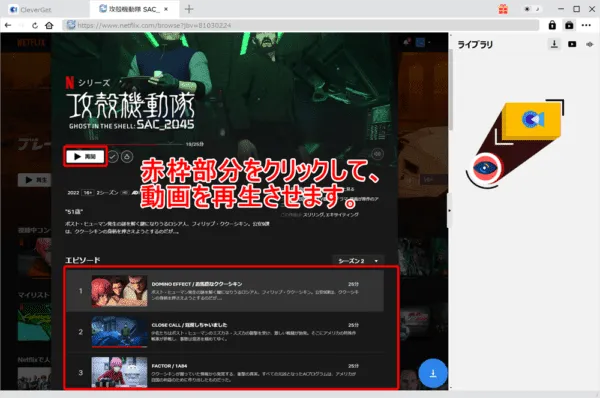Open the three-dot more options menu
The height and width of the screenshot is (398, 600).
click(586, 25)
